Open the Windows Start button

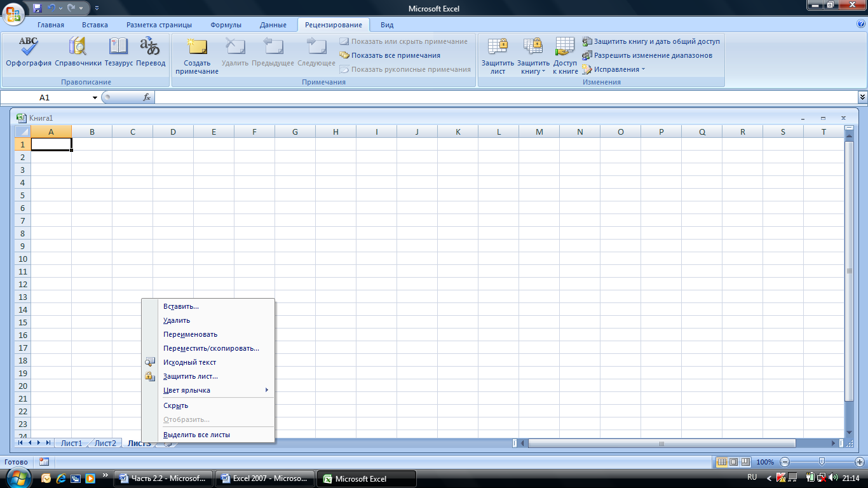click(17, 478)
